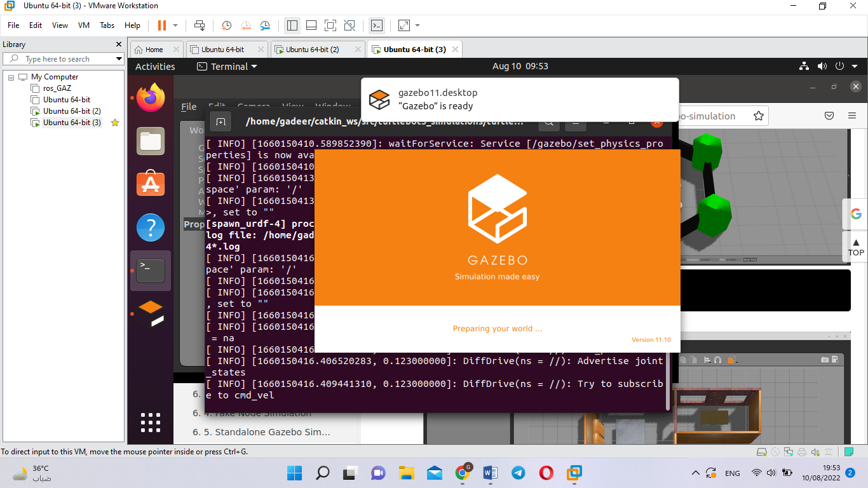Show the Applications grid in the dock

click(151, 422)
